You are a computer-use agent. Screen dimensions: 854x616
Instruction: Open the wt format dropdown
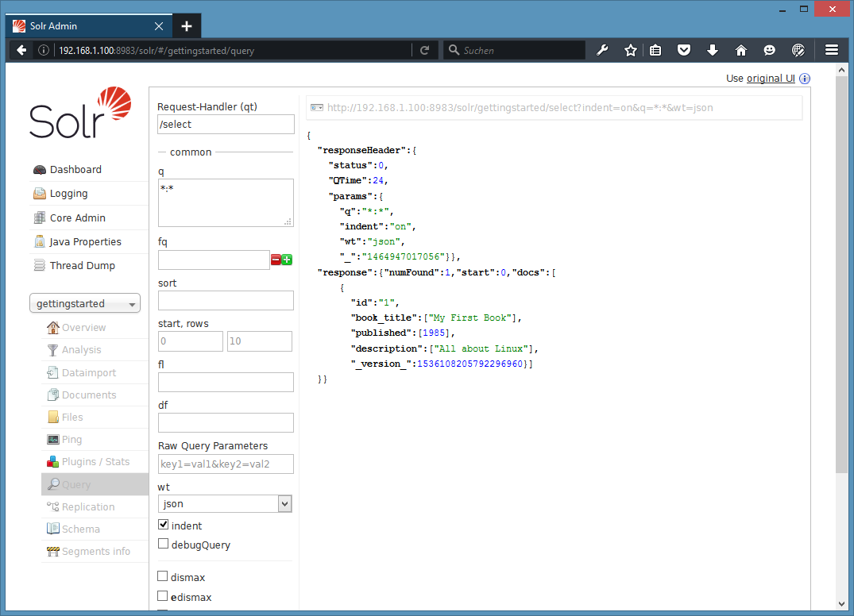(x=225, y=504)
